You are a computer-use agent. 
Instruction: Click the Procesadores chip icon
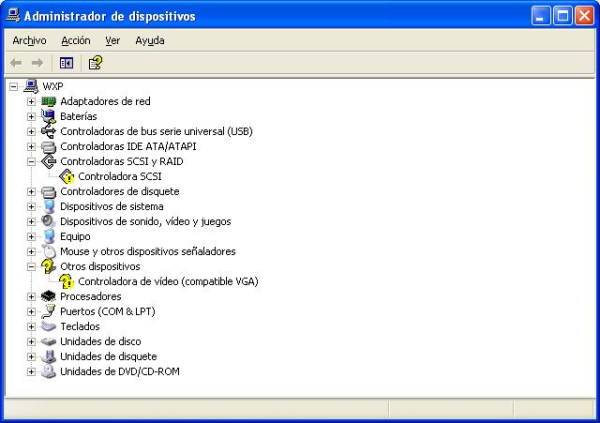click(49, 296)
